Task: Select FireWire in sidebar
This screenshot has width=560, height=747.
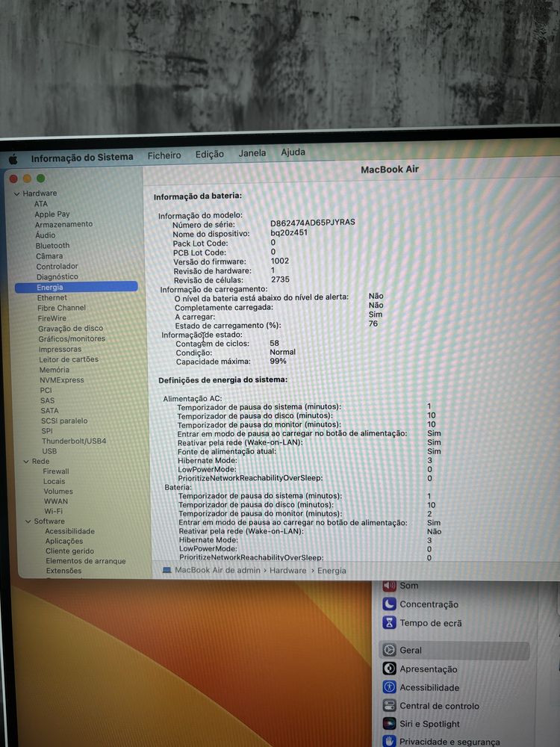Action: (x=52, y=319)
